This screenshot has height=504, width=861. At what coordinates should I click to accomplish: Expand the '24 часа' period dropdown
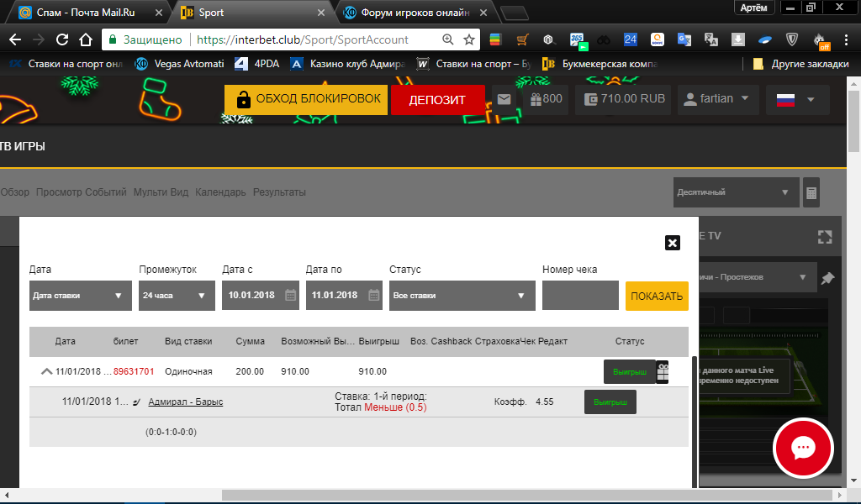177,296
